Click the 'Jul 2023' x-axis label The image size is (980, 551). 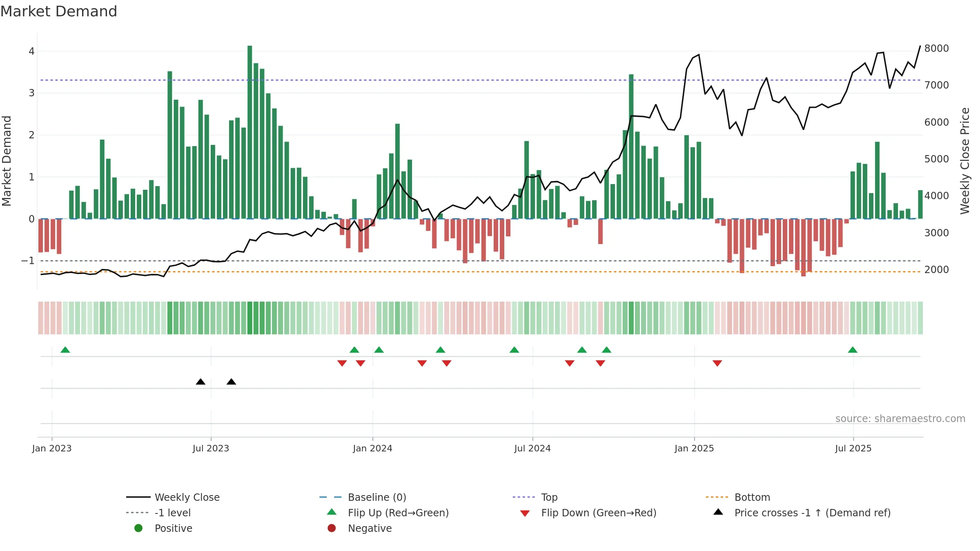coord(211,449)
